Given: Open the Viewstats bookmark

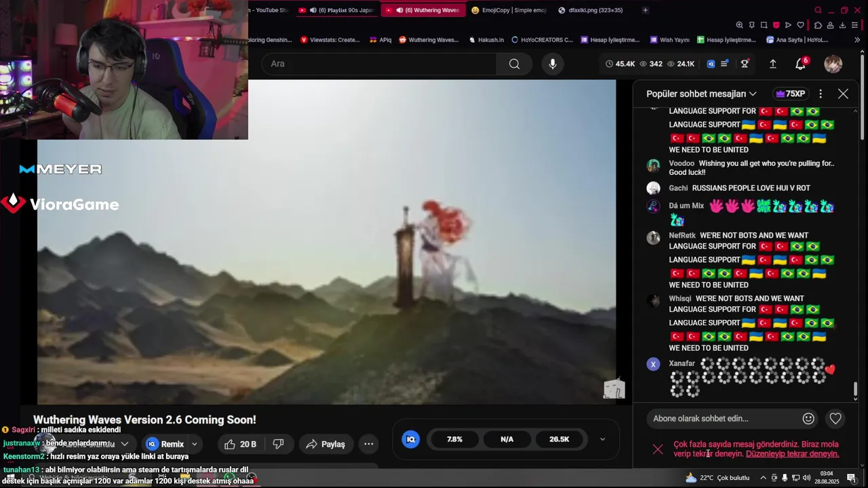Looking at the screenshot, I should 330,40.
